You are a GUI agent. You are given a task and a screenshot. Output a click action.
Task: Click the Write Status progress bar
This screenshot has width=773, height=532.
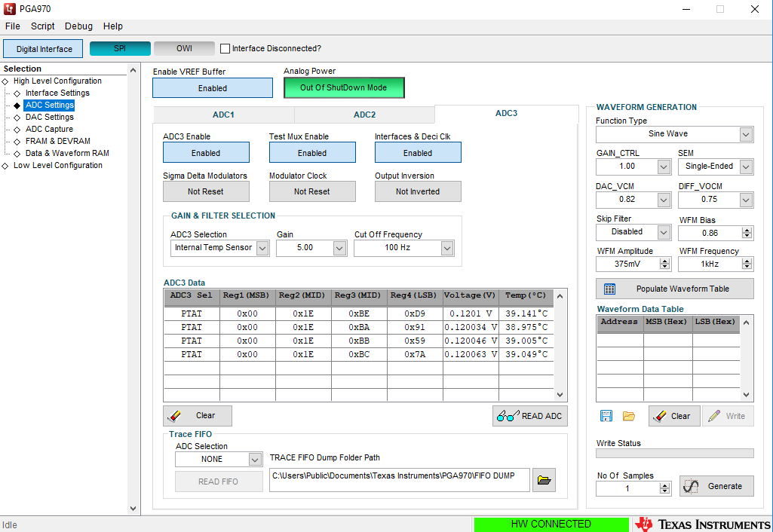coord(674,453)
